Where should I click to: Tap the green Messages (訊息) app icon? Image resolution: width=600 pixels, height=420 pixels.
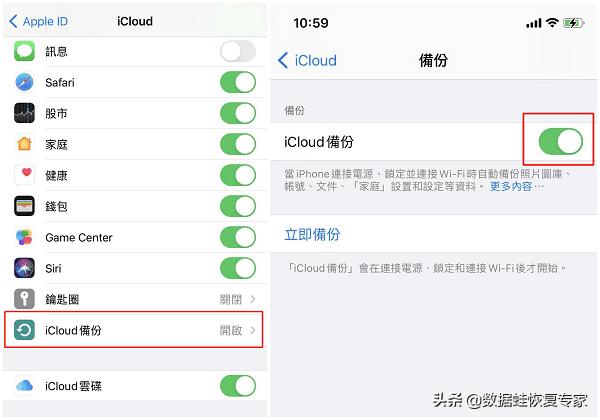[x=24, y=51]
